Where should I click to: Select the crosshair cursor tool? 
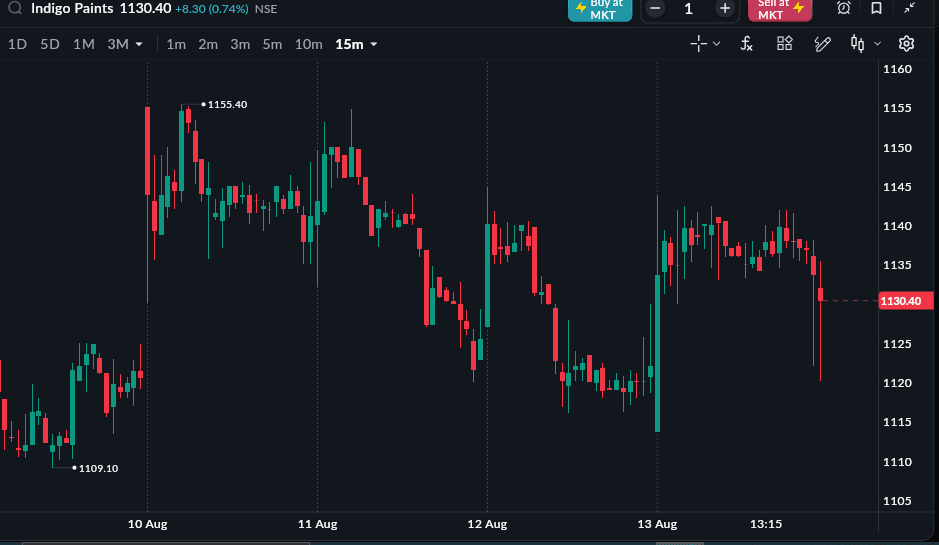[x=698, y=44]
